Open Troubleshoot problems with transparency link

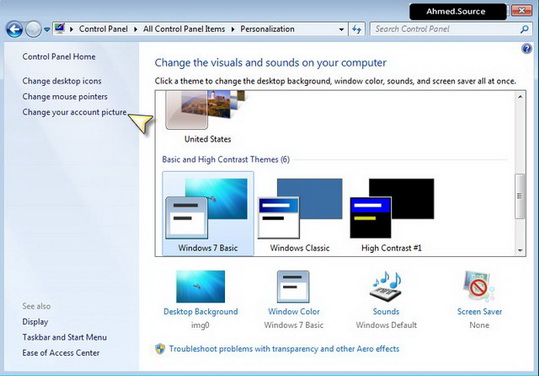pos(284,349)
